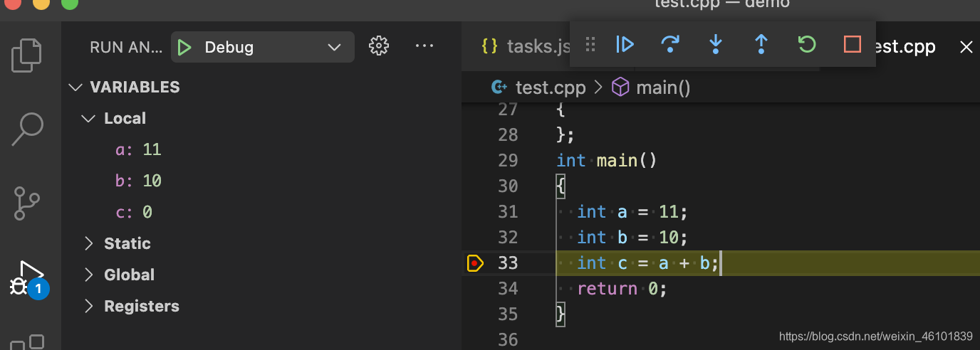Click code line 'int a = 11;'
This screenshot has width=980, height=350.
[x=632, y=212]
